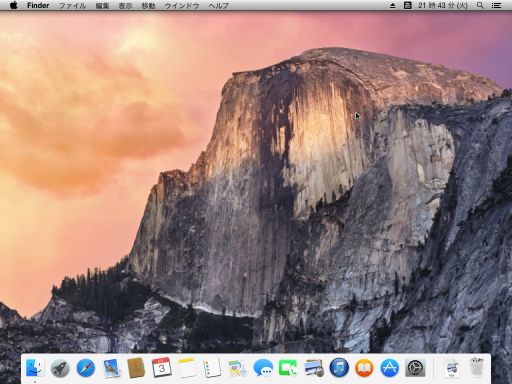512x384 pixels.
Task: Open Calendar showing date 3
Action: 162,367
